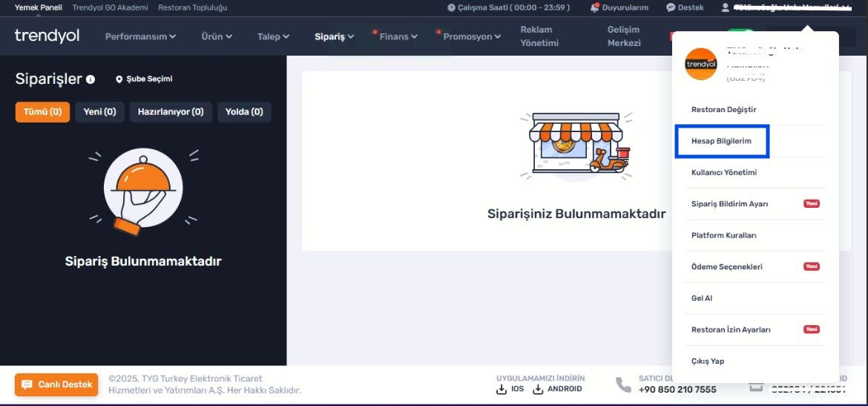Click the clock icon near Çalışma Saati
The width and height of the screenshot is (868, 406).
tap(451, 7)
